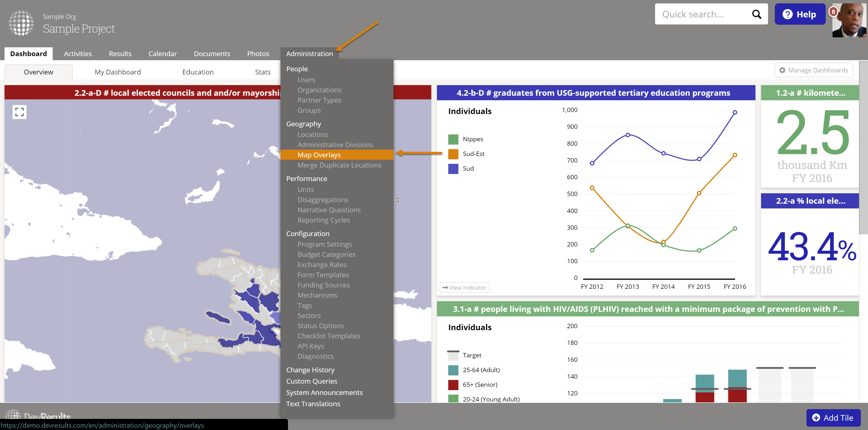
Task: Toggle the Sud legend series
Action: [468, 168]
